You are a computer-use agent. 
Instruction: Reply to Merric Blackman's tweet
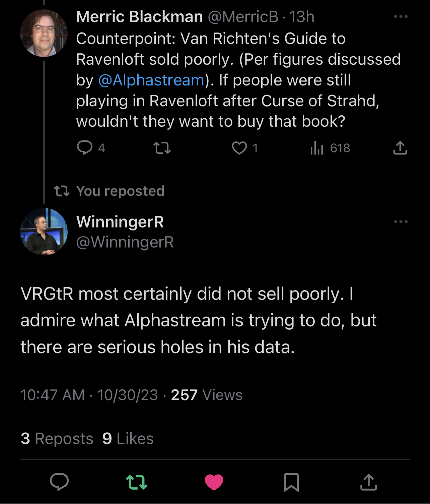pos(85,147)
